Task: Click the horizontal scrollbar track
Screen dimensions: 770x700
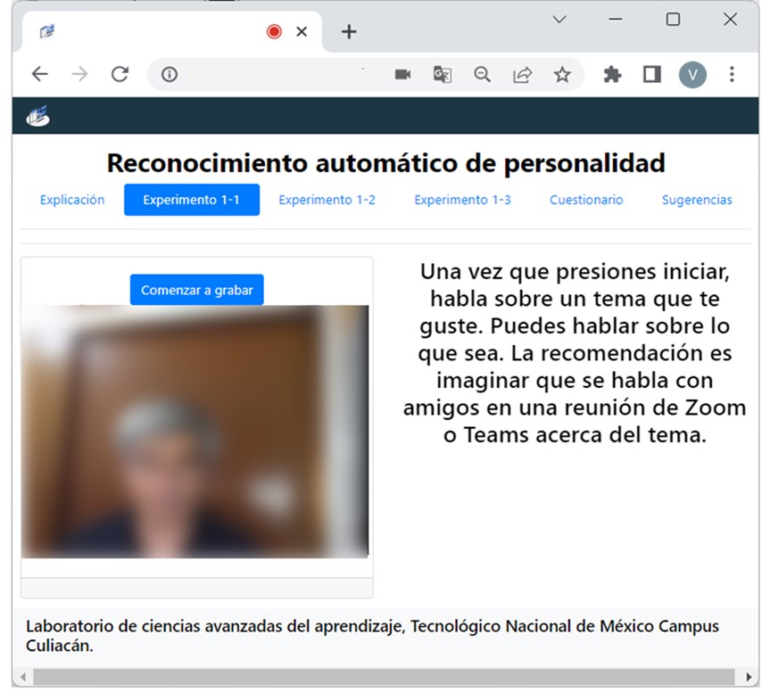Action: (x=384, y=677)
